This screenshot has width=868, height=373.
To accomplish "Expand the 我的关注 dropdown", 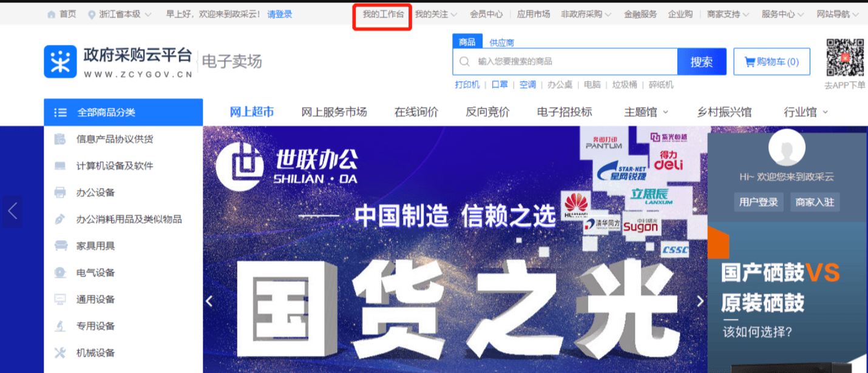I will [x=454, y=15].
